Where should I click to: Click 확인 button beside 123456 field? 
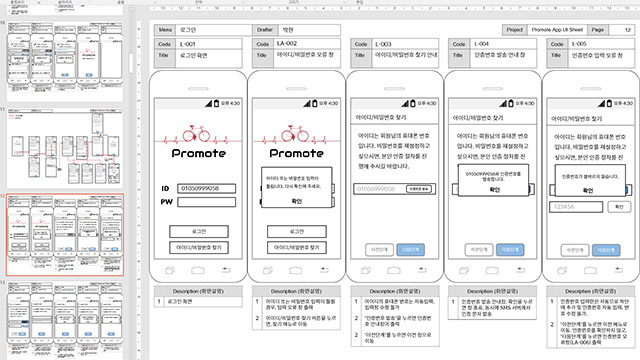click(619, 207)
